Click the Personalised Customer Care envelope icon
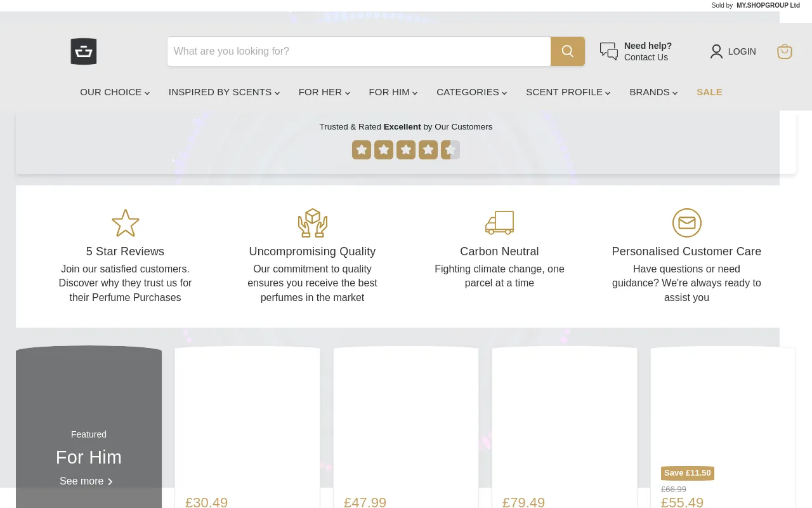 coord(686,223)
